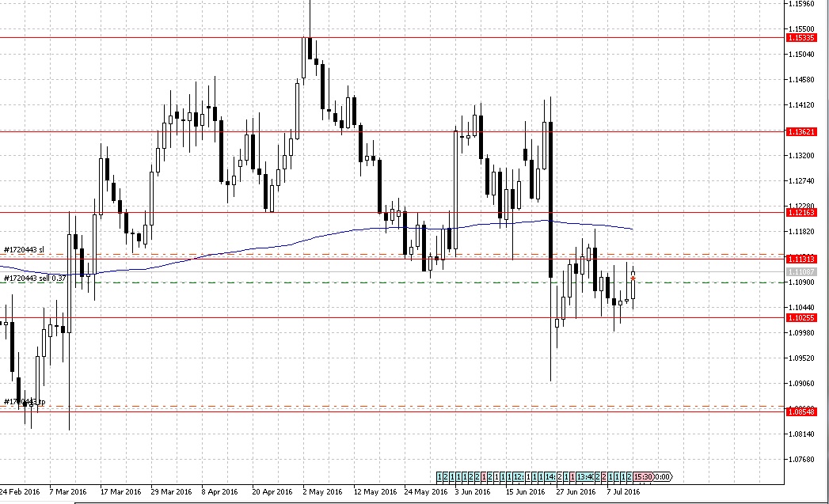Select the green dashed sell entry line

392,282
